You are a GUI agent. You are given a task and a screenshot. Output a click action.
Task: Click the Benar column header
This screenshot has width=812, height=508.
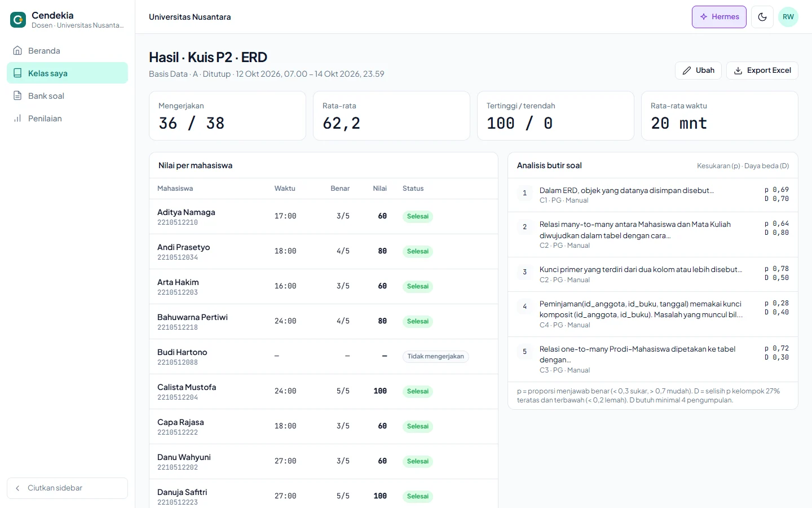tap(340, 189)
